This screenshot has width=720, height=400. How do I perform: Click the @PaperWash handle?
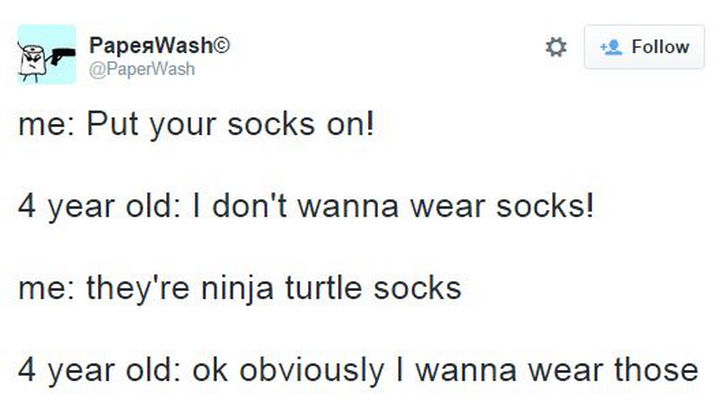coord(142,69)
